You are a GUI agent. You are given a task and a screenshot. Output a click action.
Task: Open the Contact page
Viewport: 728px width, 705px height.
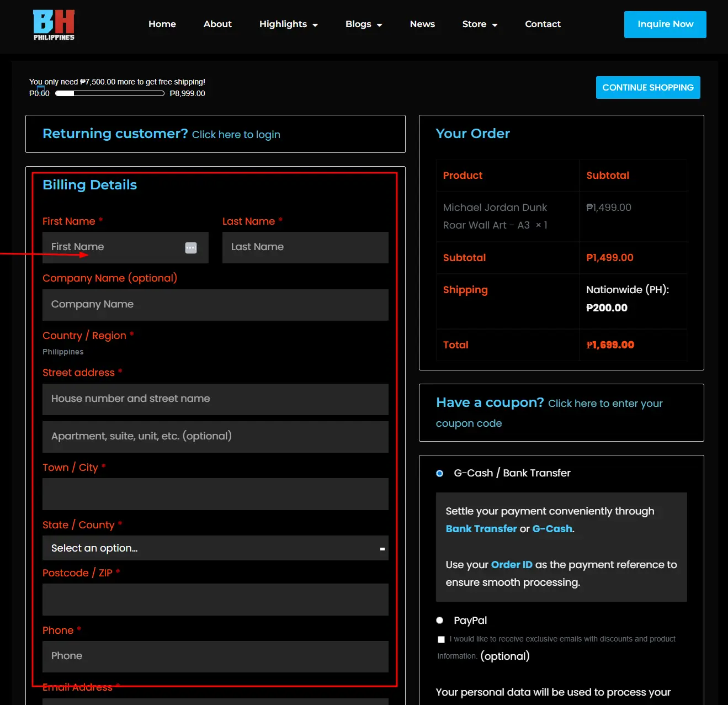click(x=543, y=24)
